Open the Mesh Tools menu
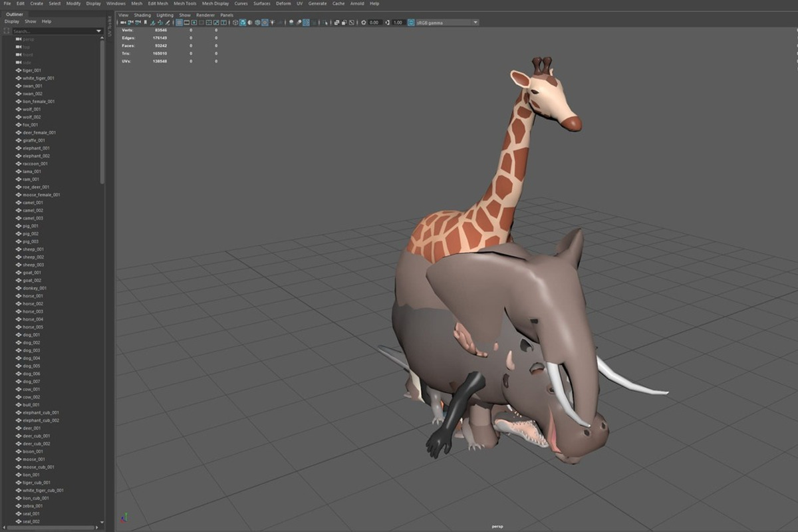The height and width of the screenshot is (532, 798). tap(185, 3)
